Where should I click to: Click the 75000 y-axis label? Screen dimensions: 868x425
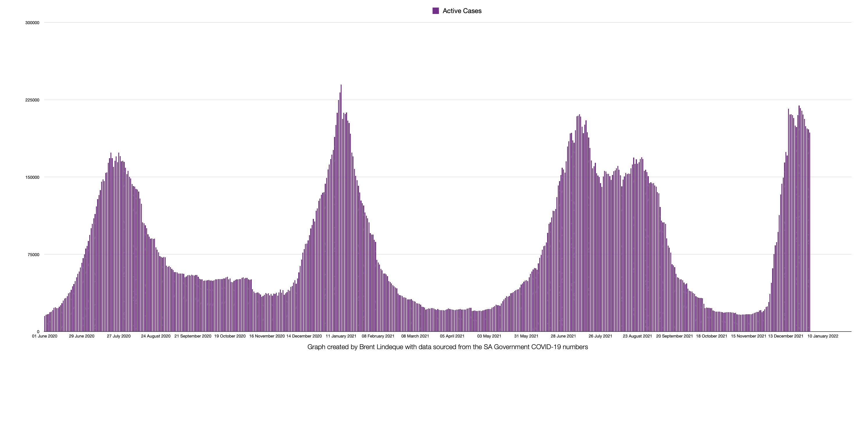tap(33, 255)
